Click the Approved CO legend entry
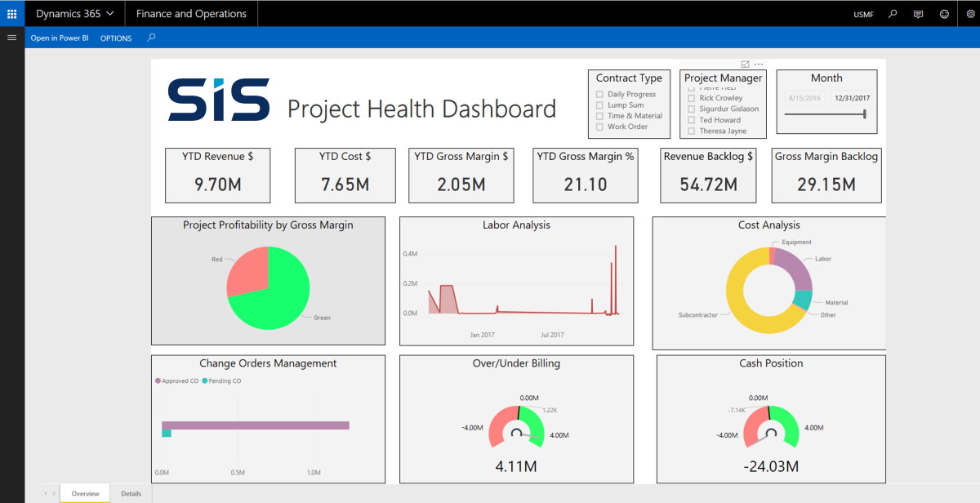The height and width of the screenshot is (503, 980). [x=176, y=381]
